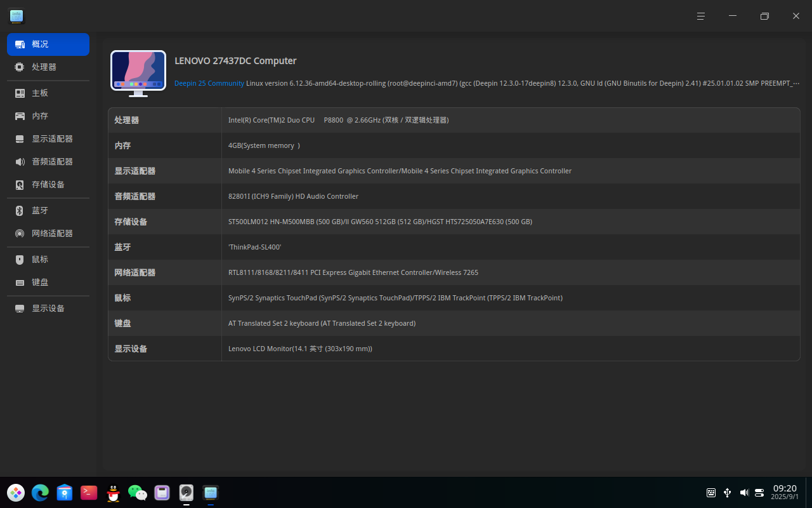The width and height of the screenshot is (812, 508).
Task: Open disk utility icon in taskbar
Action: (x=186, y=492)
